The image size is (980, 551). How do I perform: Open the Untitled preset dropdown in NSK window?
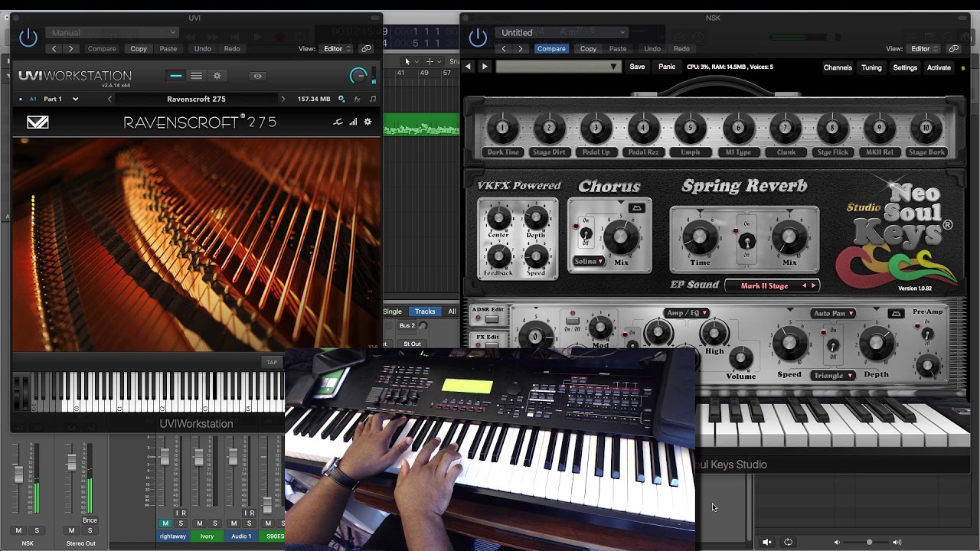(x=561, y=33)
